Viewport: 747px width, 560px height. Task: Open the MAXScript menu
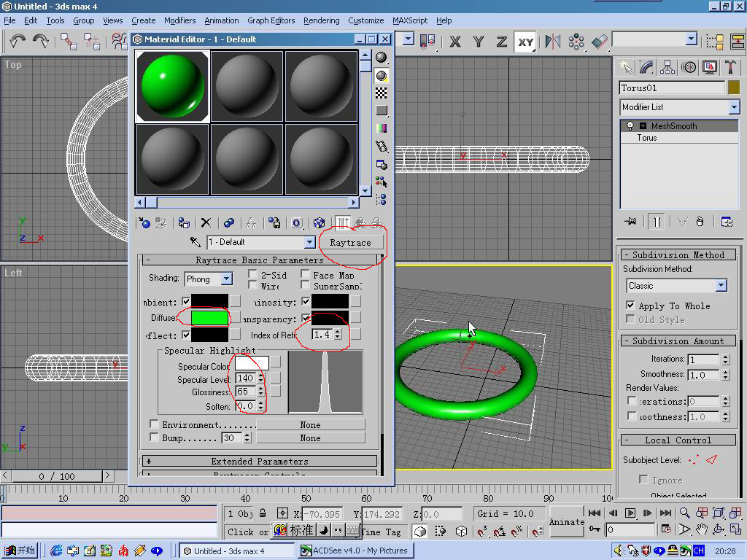(x=410, y=20)
